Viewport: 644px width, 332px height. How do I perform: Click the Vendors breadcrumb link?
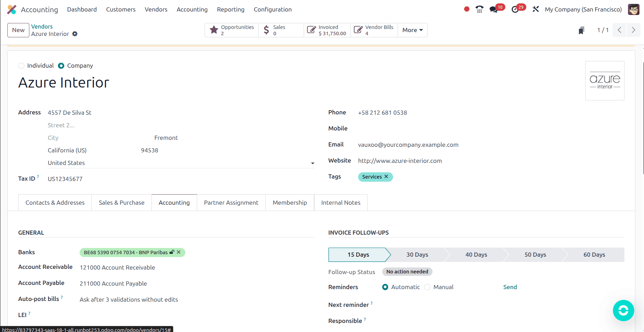click(x=42, y=27)
